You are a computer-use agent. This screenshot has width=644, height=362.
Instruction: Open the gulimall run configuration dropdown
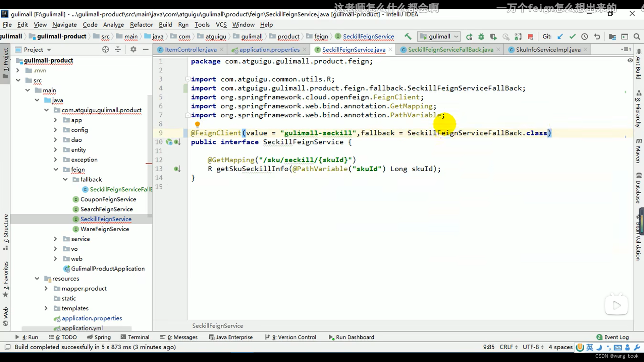tap(439, 37)
